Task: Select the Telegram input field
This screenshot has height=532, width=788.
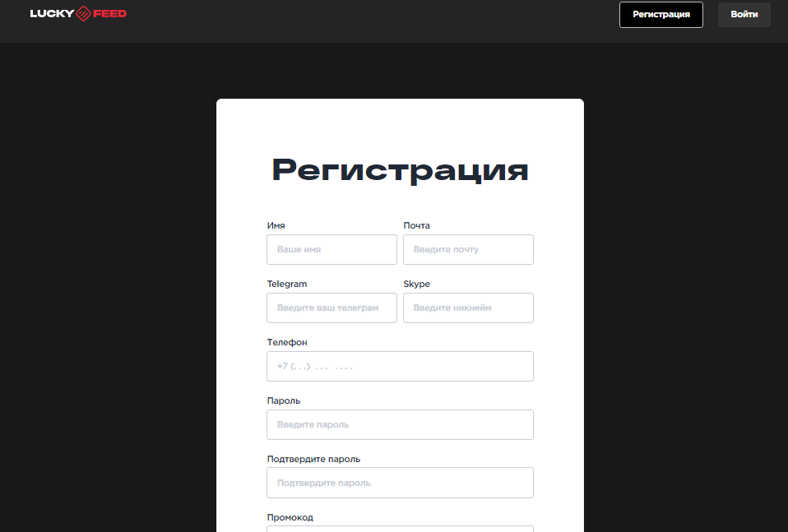Action: tap(331, 308)
